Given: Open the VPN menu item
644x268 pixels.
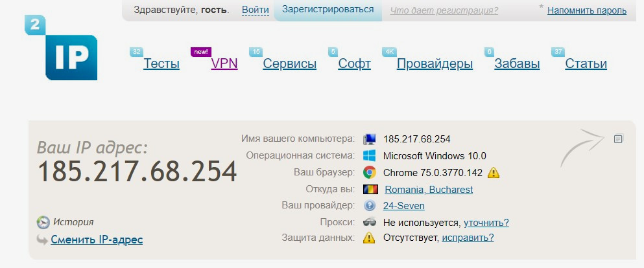Looking at the screenshot, I should pos(224,64).
